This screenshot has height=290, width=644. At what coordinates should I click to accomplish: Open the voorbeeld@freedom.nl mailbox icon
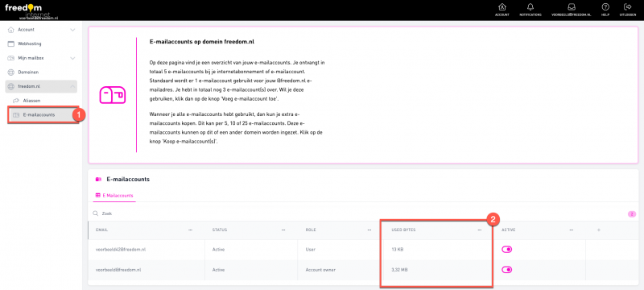tap(571, 7)
